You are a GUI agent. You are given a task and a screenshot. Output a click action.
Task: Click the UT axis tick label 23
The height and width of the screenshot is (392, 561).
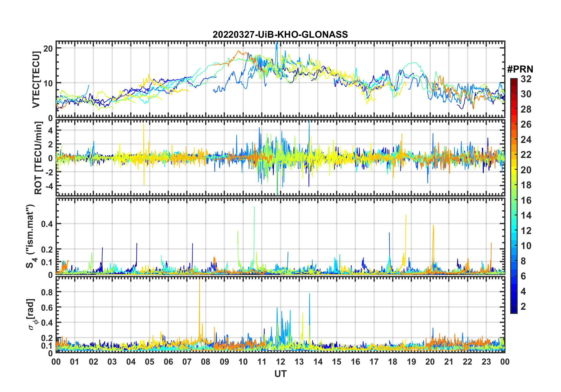[x=486, y=362]
